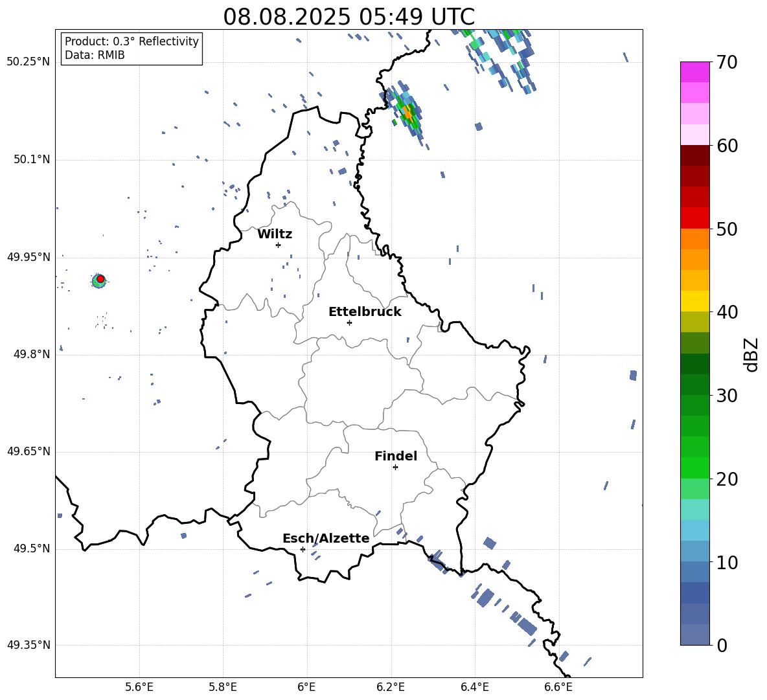Pick the slate blue swatch just above 0
767x700 pixels.
[x=694, y=635]
